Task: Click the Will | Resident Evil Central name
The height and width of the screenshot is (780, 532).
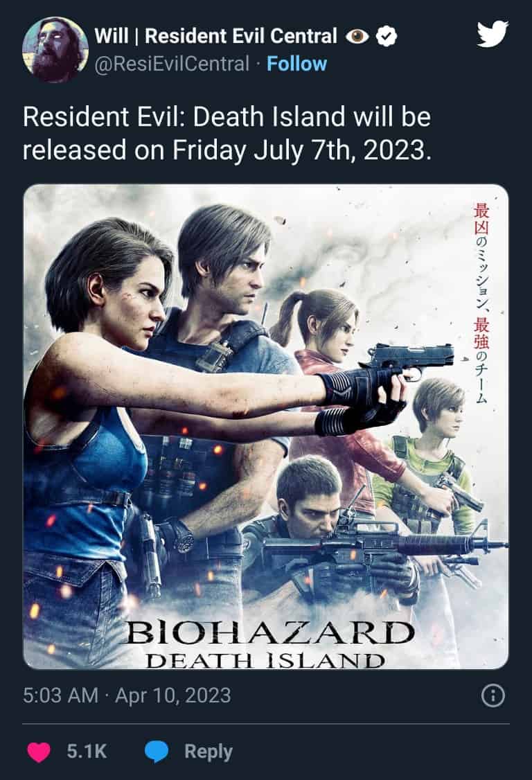Action: point(215,36)
